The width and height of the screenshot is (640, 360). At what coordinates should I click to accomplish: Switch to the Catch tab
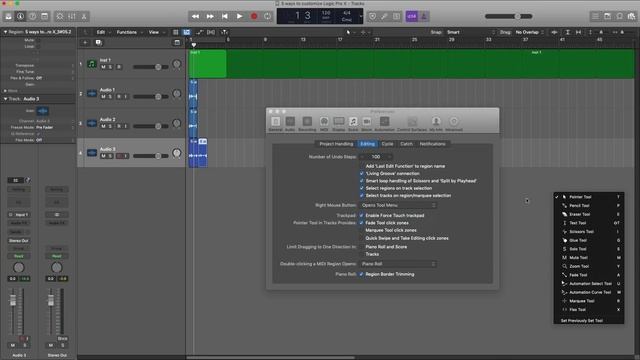[406, 144]
